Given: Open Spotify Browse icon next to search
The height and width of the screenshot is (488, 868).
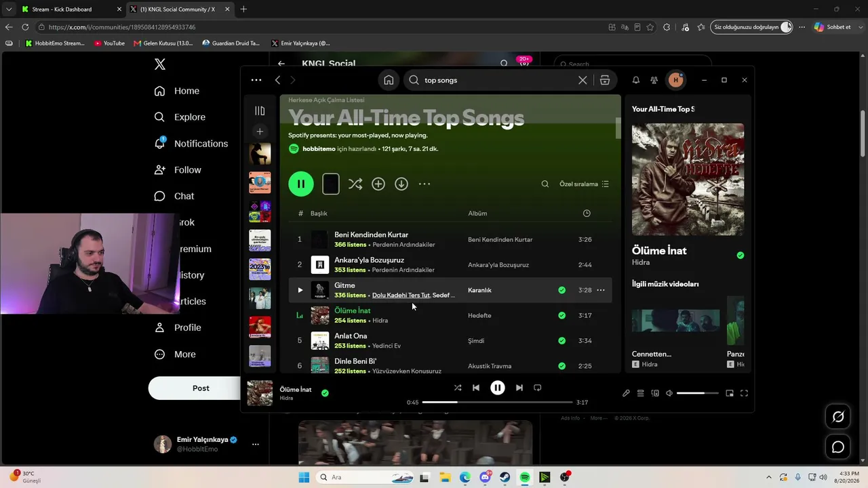Looking at the screenshot, I should pos(605,80).
